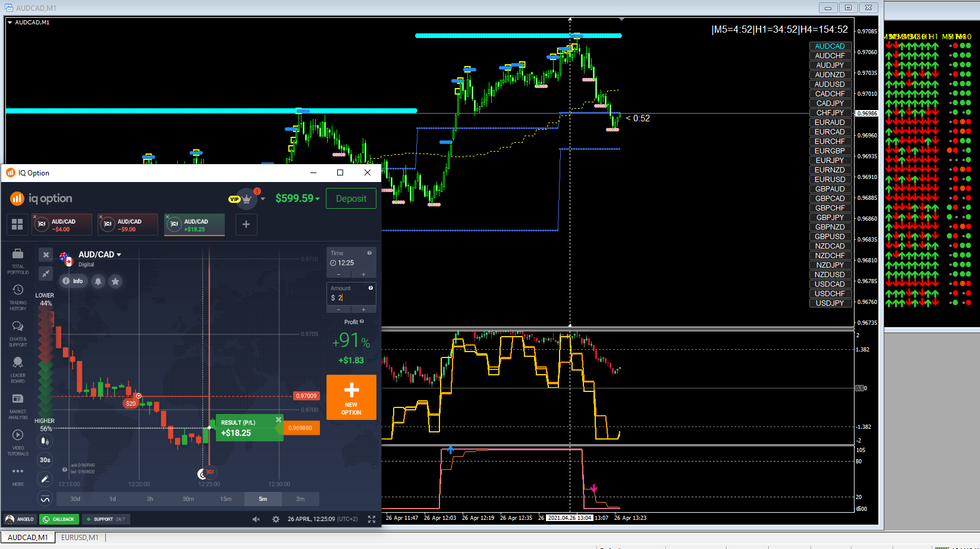Close the AUD/CAD −$9.00 tab
This screenshot has height=549, width=980.
coord(101,217)
